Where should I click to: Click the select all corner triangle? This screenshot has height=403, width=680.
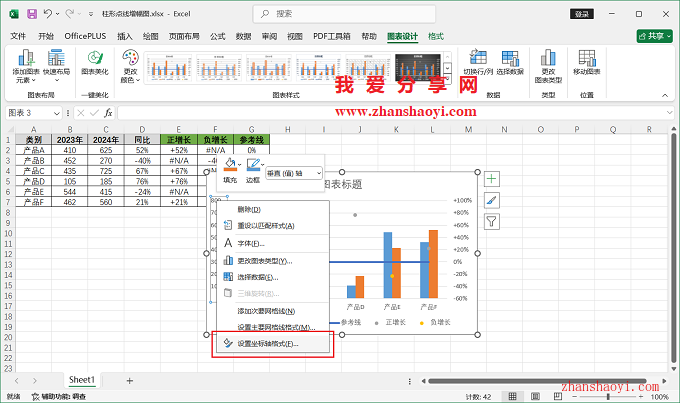coord(10,129)
